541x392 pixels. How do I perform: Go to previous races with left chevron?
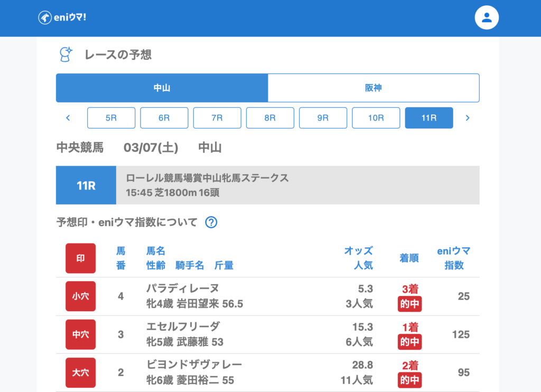[68, 118]
